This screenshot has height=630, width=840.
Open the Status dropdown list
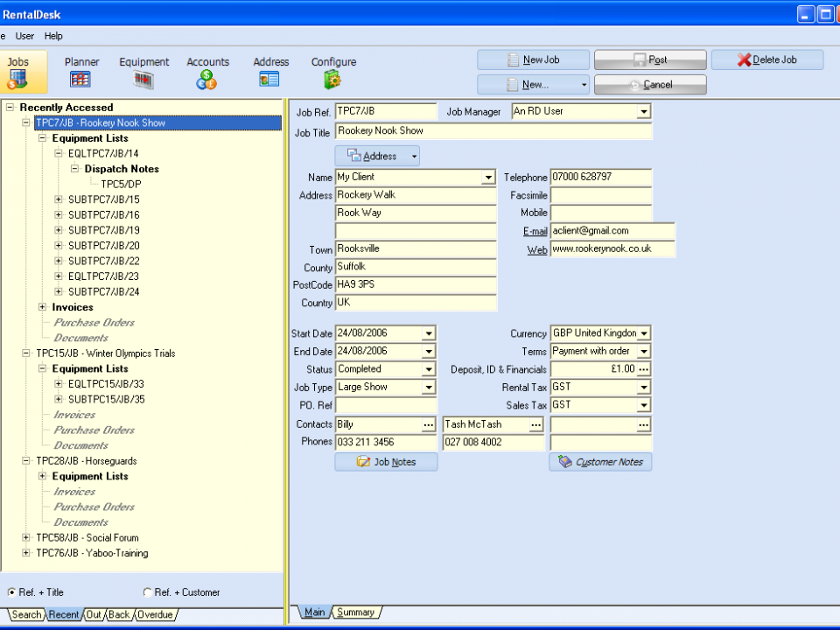(429, 369)
